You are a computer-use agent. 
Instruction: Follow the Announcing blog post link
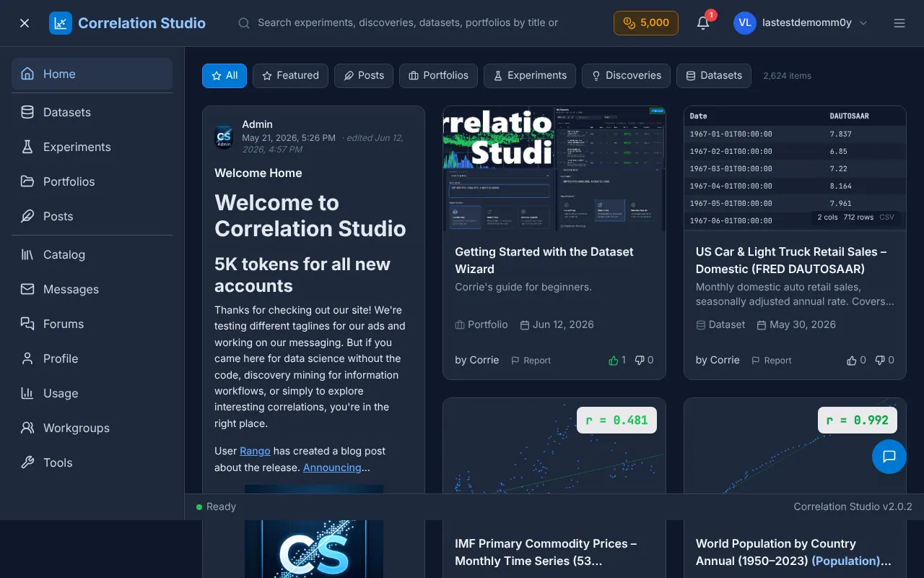(x=332, y=467)
